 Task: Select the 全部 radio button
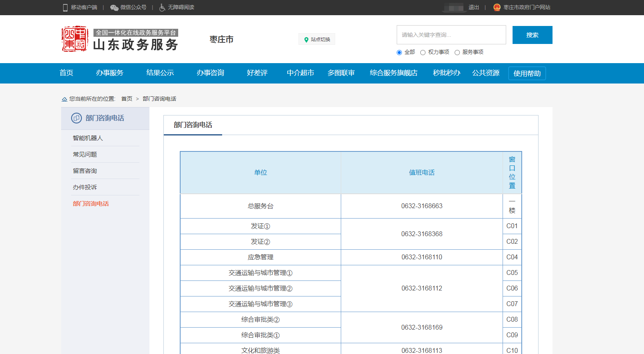tap(399, 52)
